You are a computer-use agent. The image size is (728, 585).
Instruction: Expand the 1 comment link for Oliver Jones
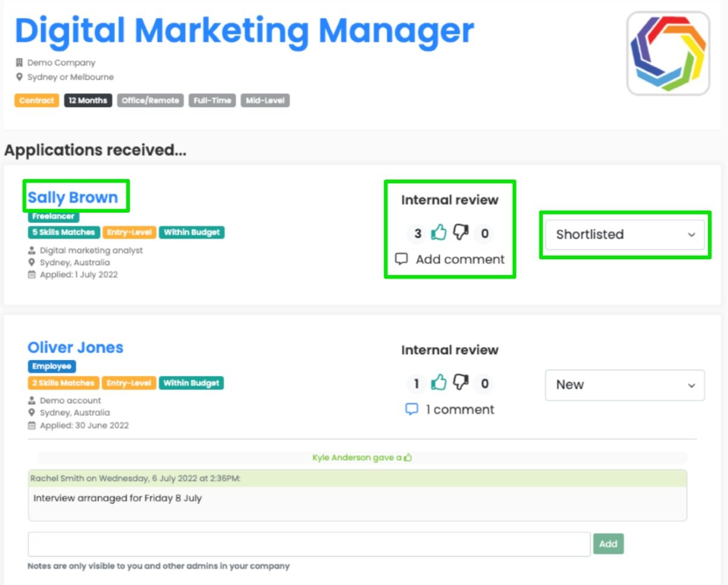(460, 409)
